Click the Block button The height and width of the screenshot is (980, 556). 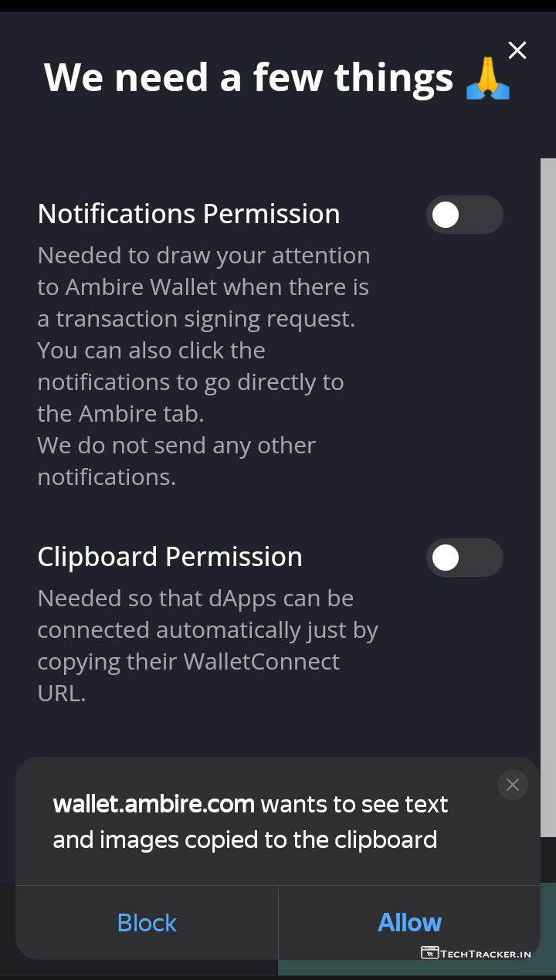(x=147, y=922)
